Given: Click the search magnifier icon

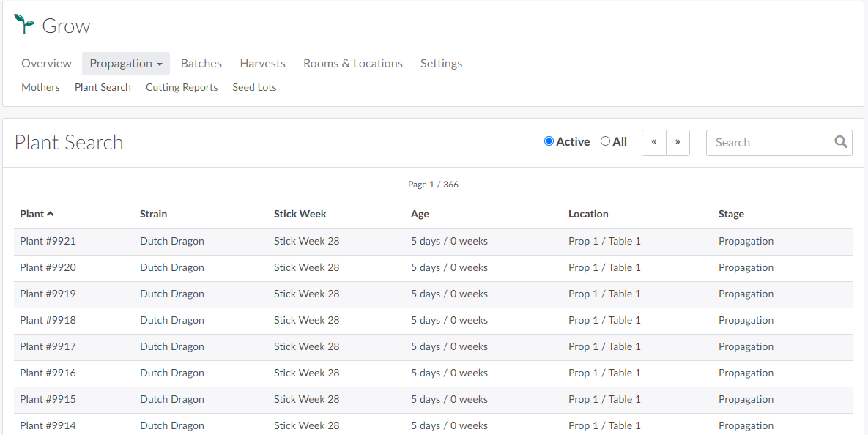Looking at the screenshot, I should 841,142.
